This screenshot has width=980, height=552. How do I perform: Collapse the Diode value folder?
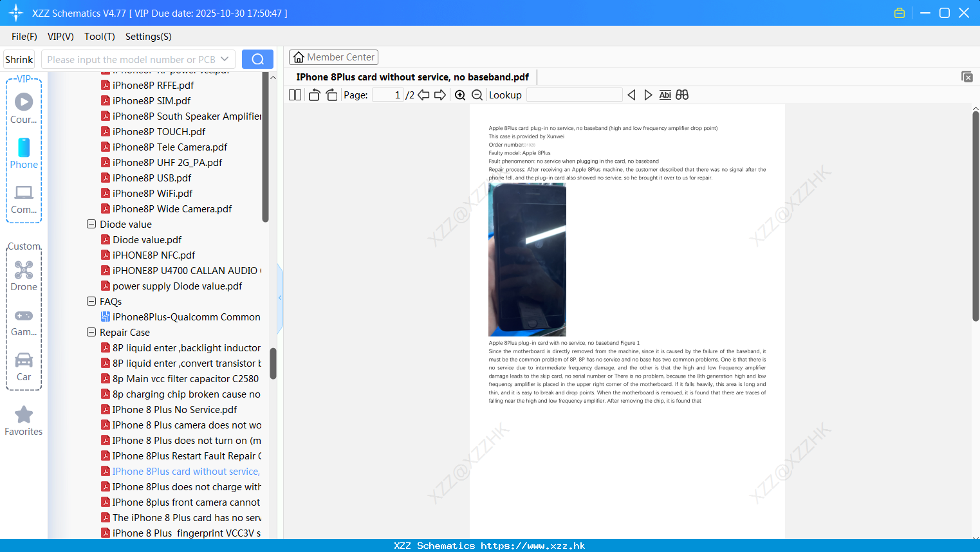(91, 224)
